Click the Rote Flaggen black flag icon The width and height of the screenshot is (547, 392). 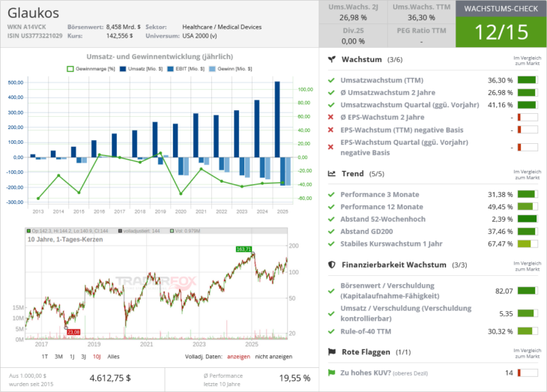(x=332, y=352)
